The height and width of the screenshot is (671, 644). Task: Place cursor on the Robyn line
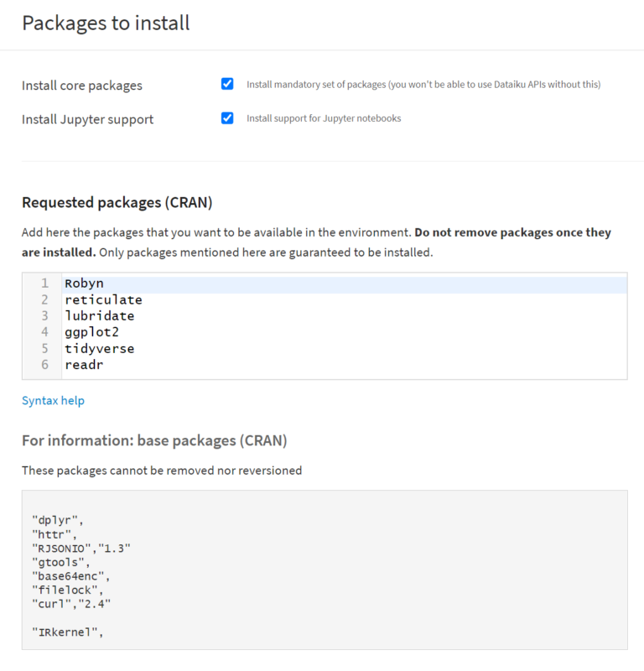(x=84, y=283)
